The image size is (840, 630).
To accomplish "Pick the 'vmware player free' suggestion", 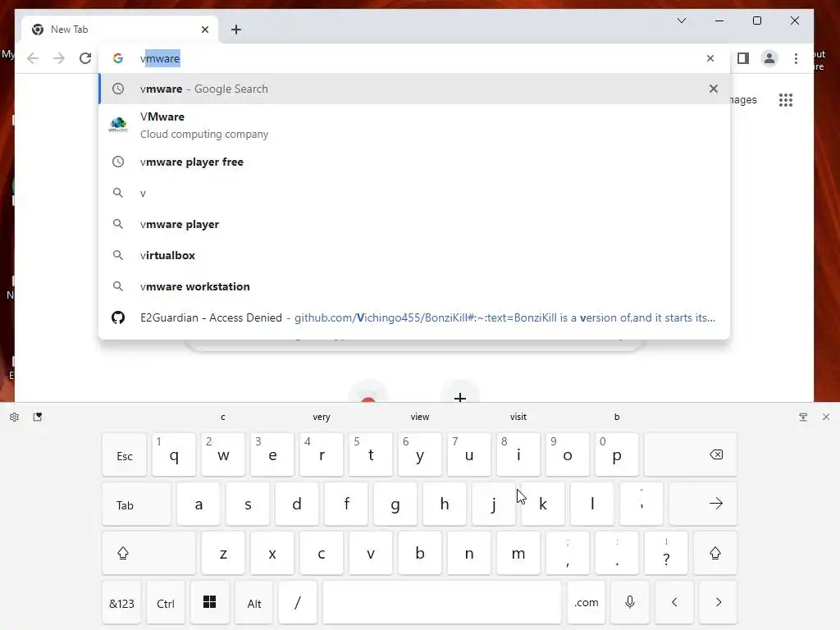I will (414, 162).
